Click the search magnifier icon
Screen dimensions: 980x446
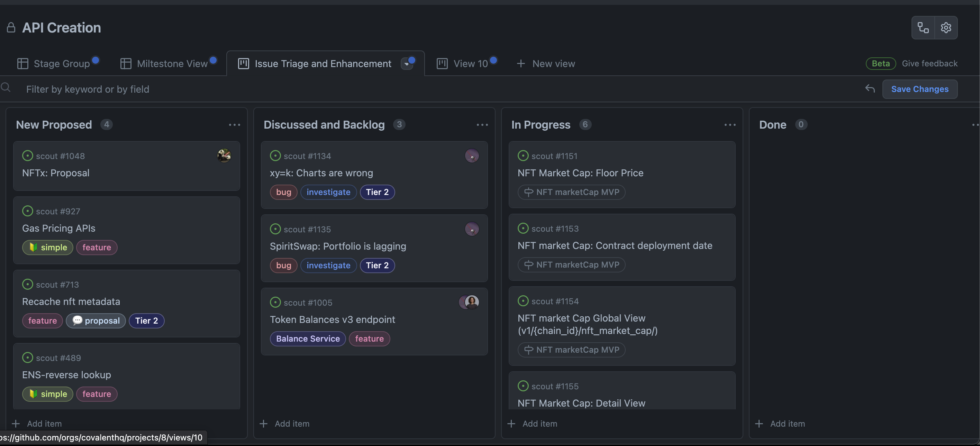pyautogui.click(x=6, y=88)
